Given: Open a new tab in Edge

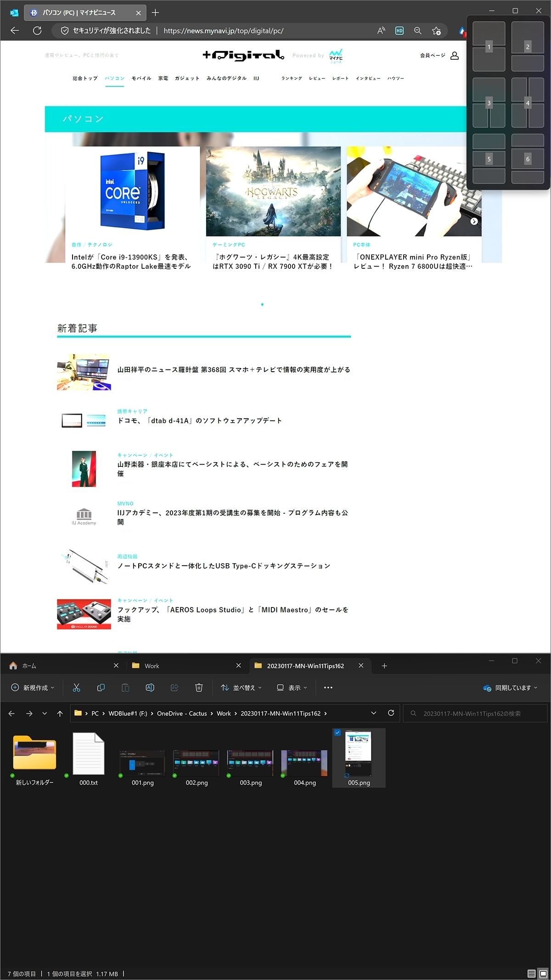Looking at the screenshot, I should click(x=155, y=12).
